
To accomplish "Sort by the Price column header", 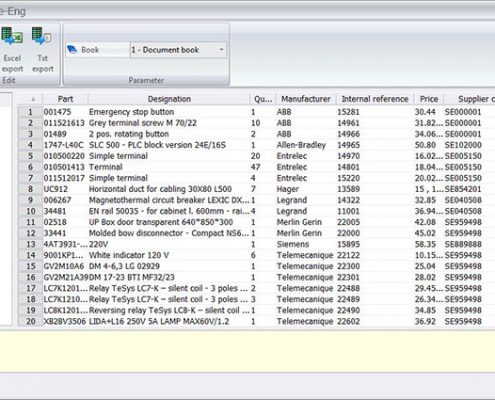I will click(429, 99).
